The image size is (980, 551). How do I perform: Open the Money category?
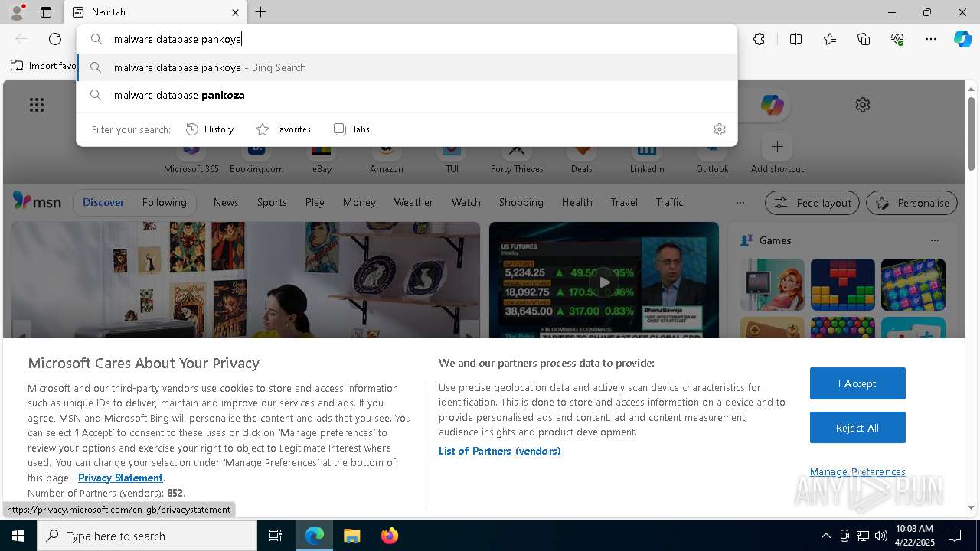(x=359, y=202)
